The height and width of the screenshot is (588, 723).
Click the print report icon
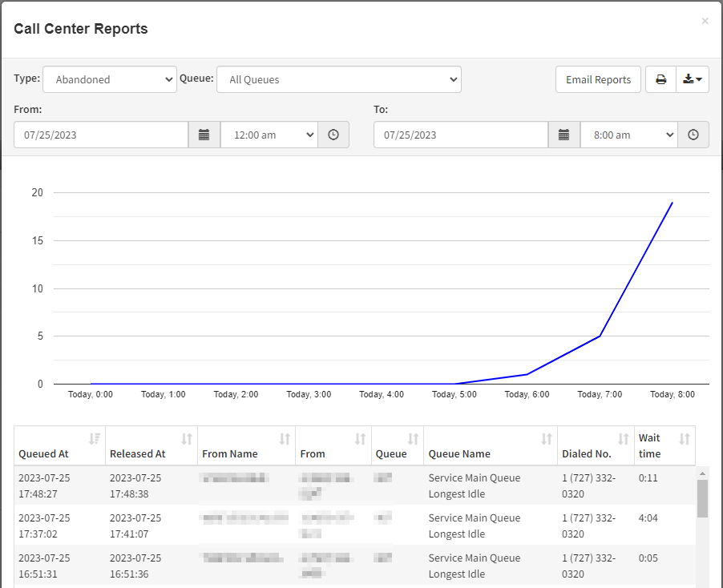click(660, 79)
